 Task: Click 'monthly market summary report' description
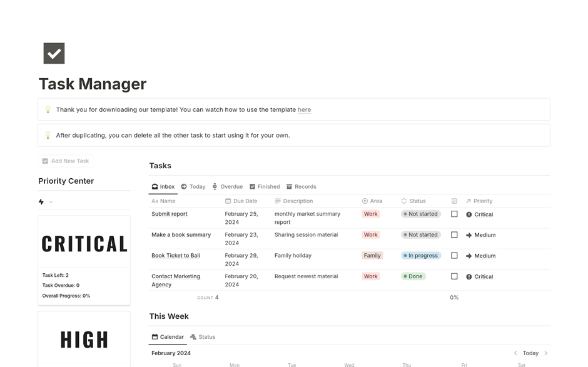[x=307, y=218]
